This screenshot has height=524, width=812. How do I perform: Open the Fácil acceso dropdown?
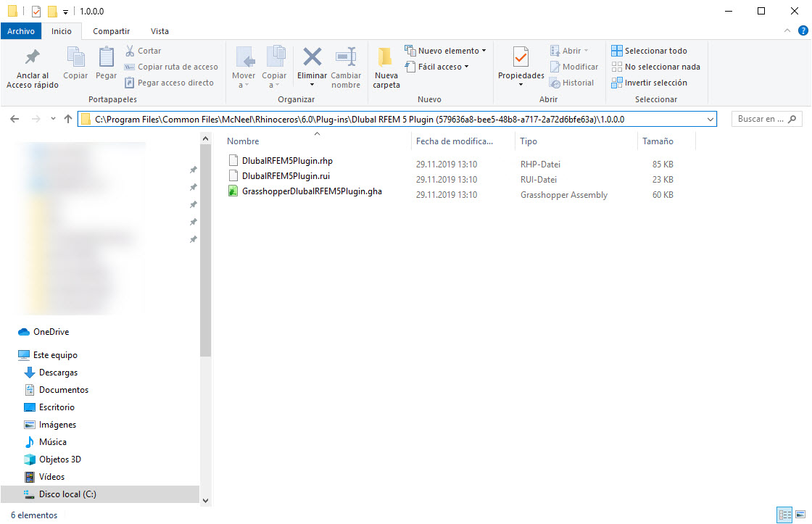click(436, 67)
